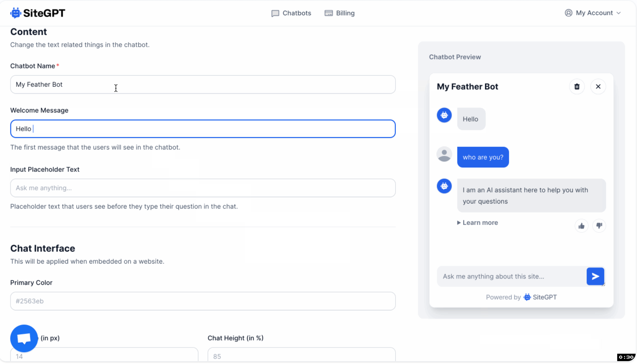Viewport: 637px width, 364px height.
Task: Send message with the arrow button
Action: pyautogui.click(x=595, y=276)
